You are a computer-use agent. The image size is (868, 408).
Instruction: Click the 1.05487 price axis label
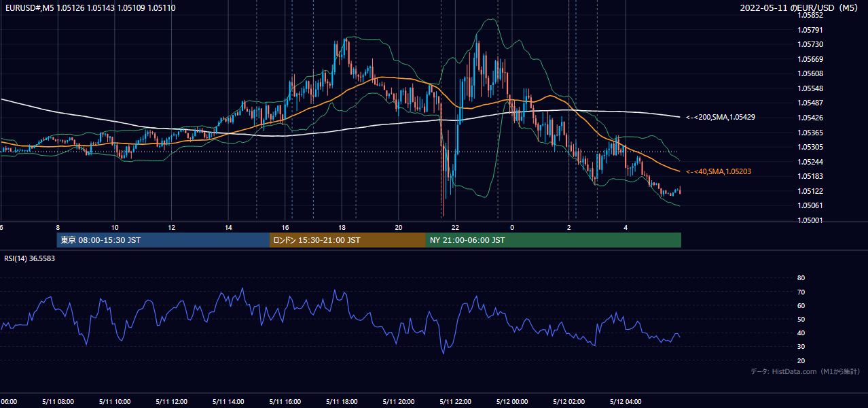tap(810, 103)
